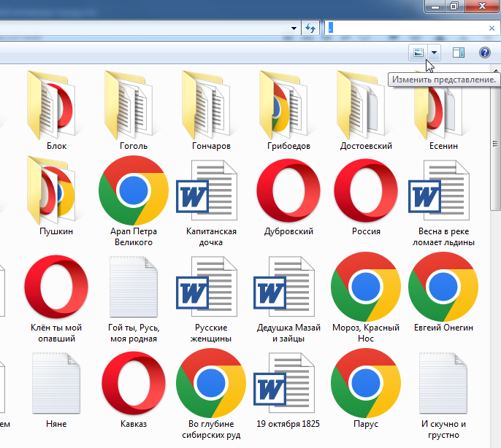The image size is (501, 448).
Task: Click the Парус file name label
Action: (366, 424)
